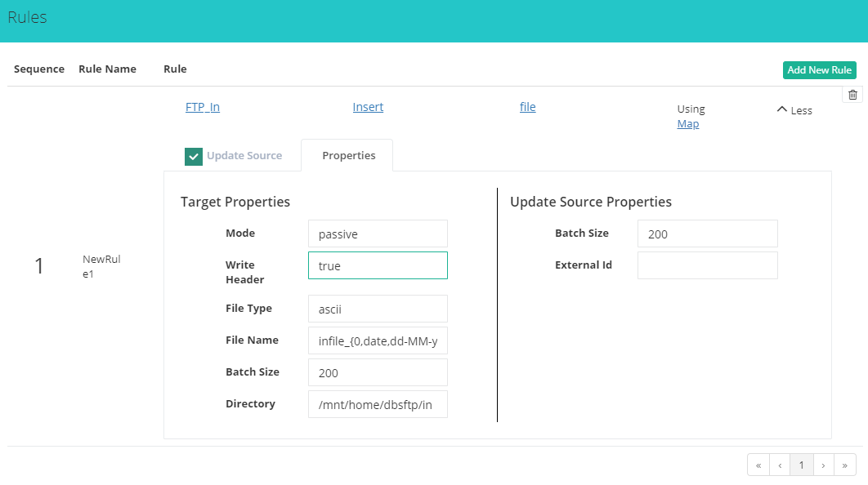The height and width of the screenshot is (485, 868).
Task: Collapse rule details with Less chevron
Action: coord(794,109)
